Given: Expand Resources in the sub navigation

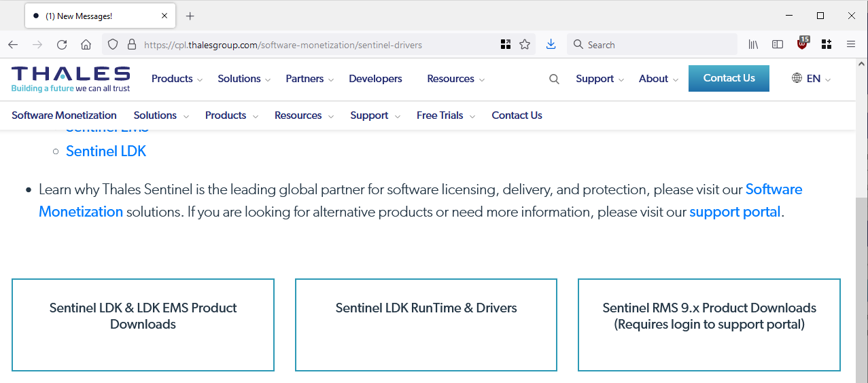Looking at the screenshot, I should click(x=304, y=115).
